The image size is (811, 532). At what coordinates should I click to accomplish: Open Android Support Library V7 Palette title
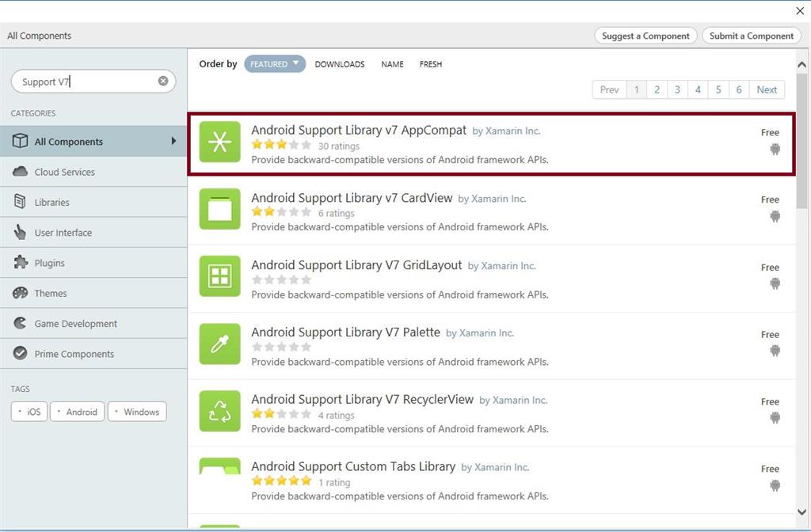coord(345,332)
